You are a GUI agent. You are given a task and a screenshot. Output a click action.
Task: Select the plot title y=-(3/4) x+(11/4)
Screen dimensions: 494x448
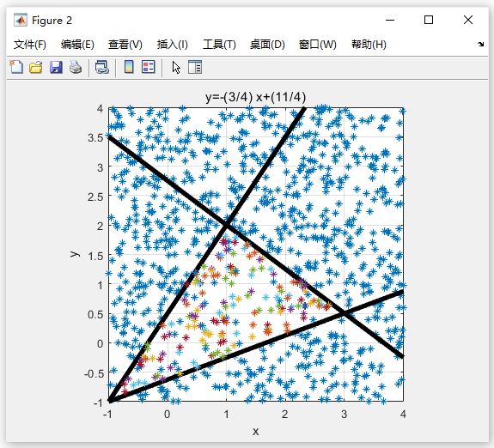point(255,97)
